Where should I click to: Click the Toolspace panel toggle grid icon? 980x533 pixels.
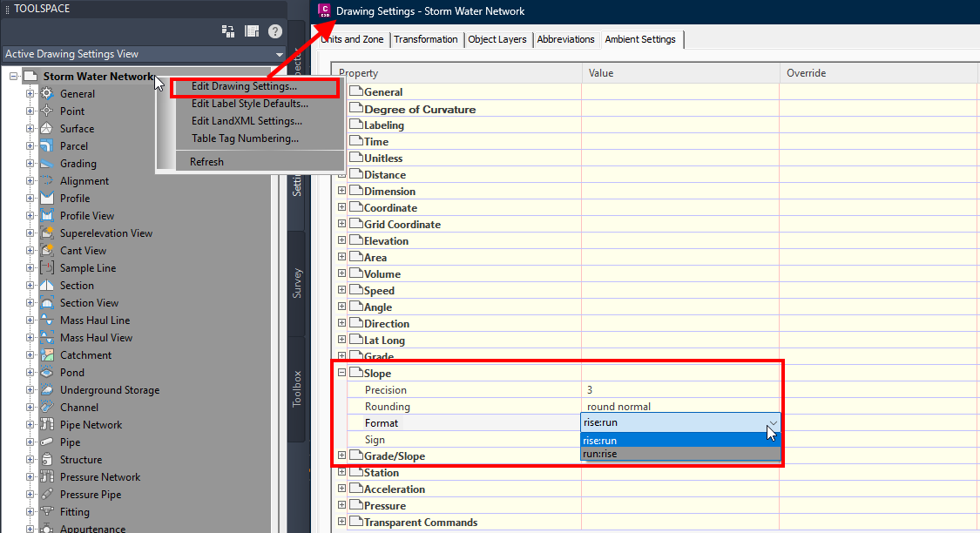(228, 31)
